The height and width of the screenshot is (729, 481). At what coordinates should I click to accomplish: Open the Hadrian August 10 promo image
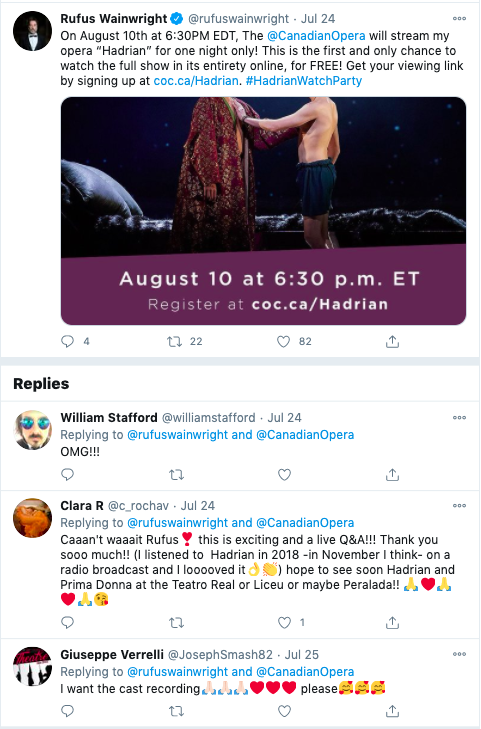point(264,211)
